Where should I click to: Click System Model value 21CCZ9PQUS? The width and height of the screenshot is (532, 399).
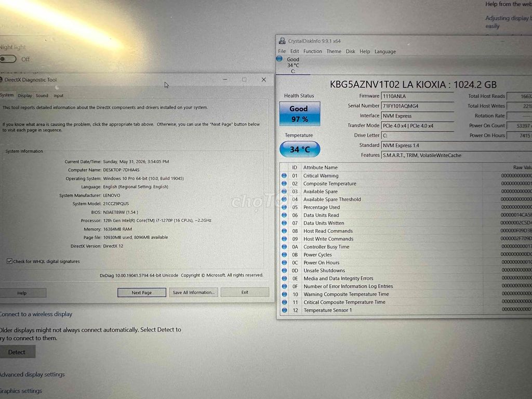(x=116, y=204)
